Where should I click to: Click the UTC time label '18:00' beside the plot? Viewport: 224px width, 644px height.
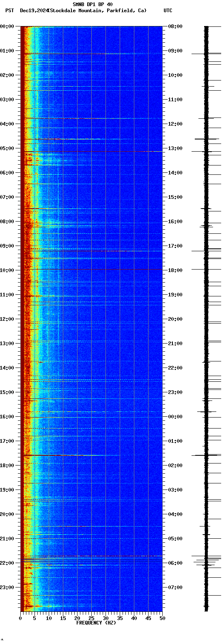(x=175, y=270)
